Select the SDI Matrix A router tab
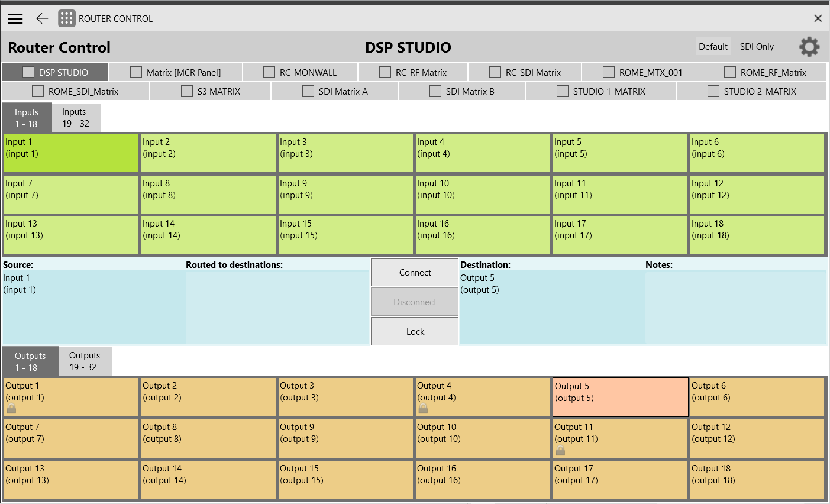Image resolution: width=830 pixels, height=504 pixels. coord(334,91)
